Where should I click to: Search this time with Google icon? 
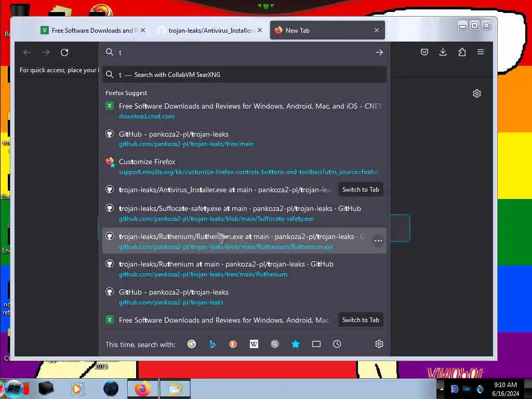coord(192,344)
